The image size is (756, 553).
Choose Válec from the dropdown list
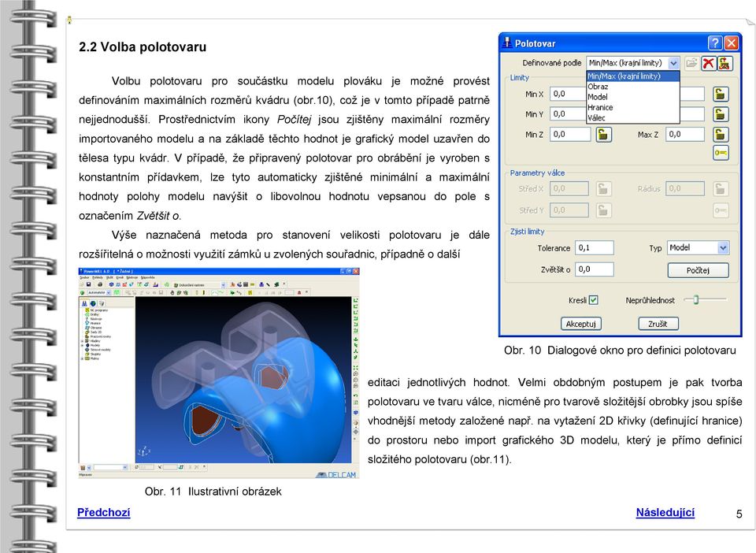[x=633, y=117]
